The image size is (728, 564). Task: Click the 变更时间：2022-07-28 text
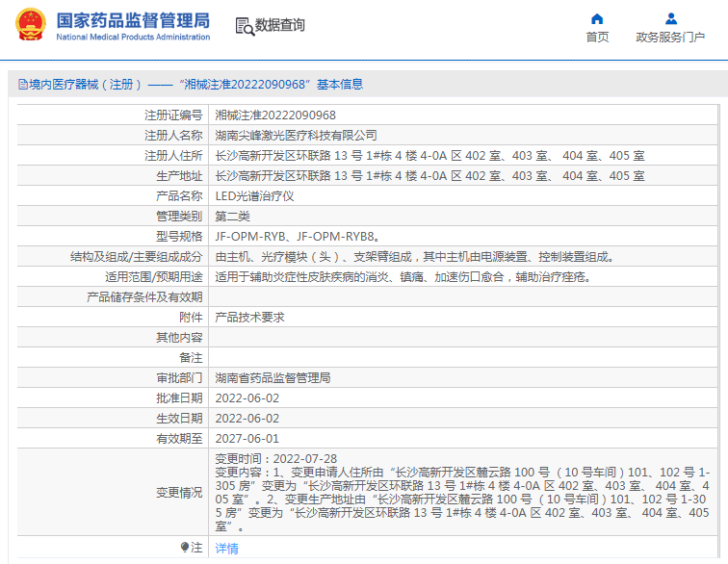275,459
